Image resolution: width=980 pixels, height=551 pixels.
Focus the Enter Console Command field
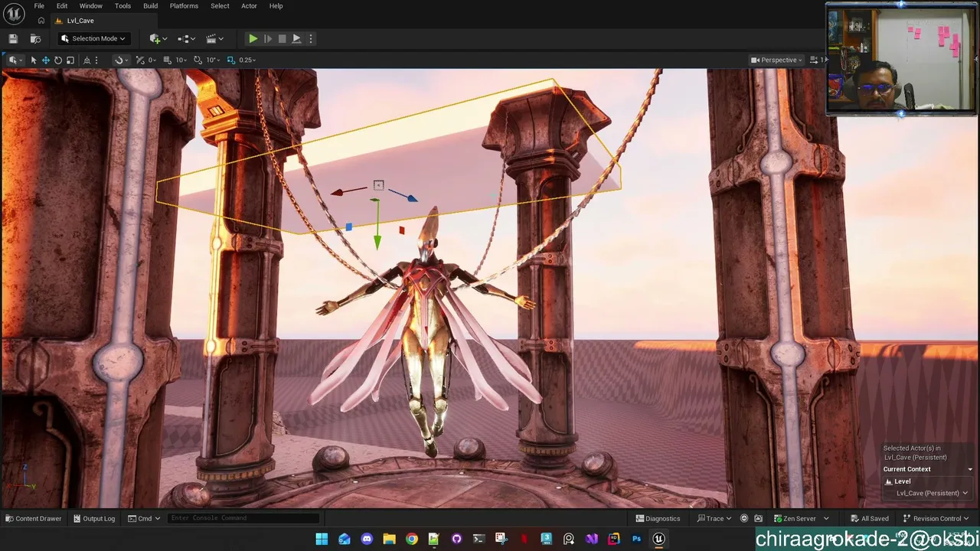point(243,518)
